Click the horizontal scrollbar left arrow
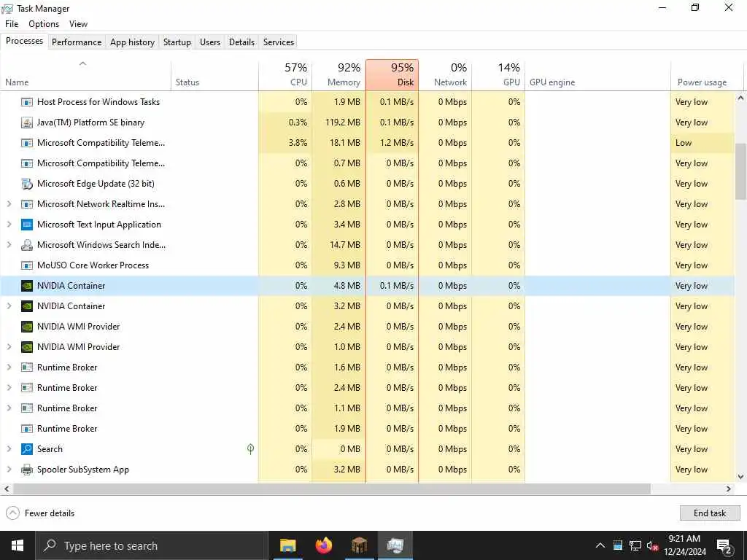This screenshot has height=560, width=747. point(7,489)
